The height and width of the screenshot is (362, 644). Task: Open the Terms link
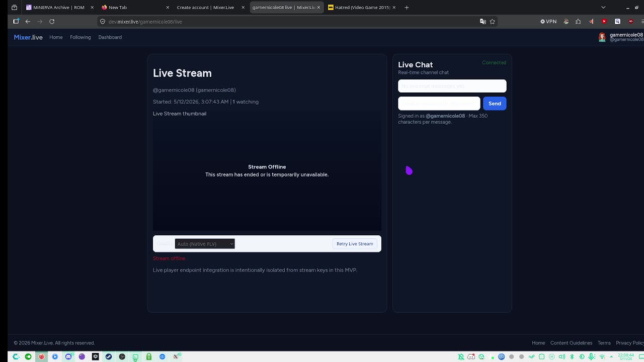tap(604, 343)
